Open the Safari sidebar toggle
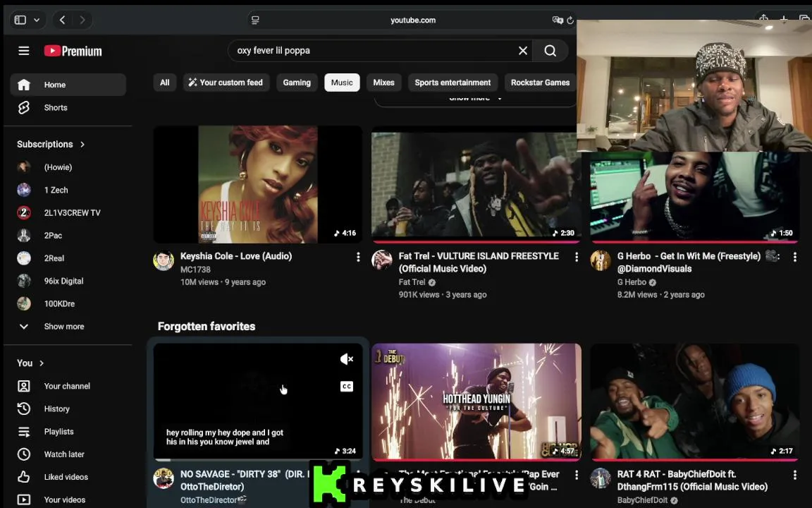 click(20, 20)
